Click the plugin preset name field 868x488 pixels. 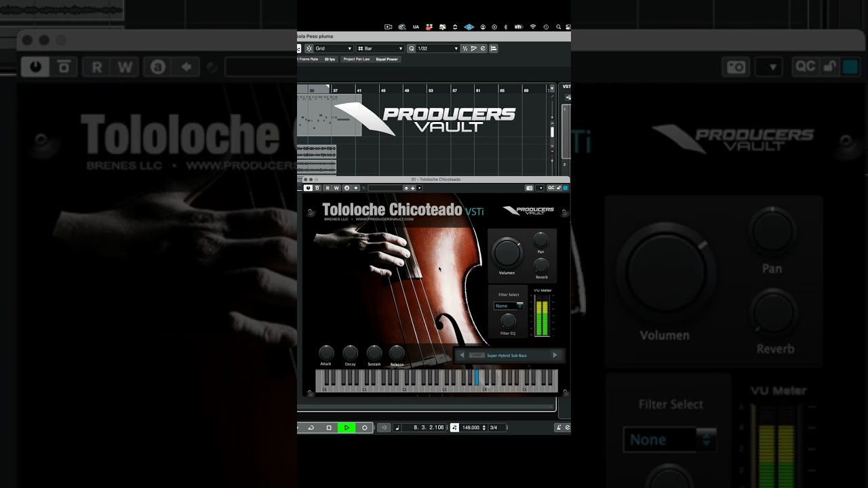pyautogui.click(x=385, y=188)
